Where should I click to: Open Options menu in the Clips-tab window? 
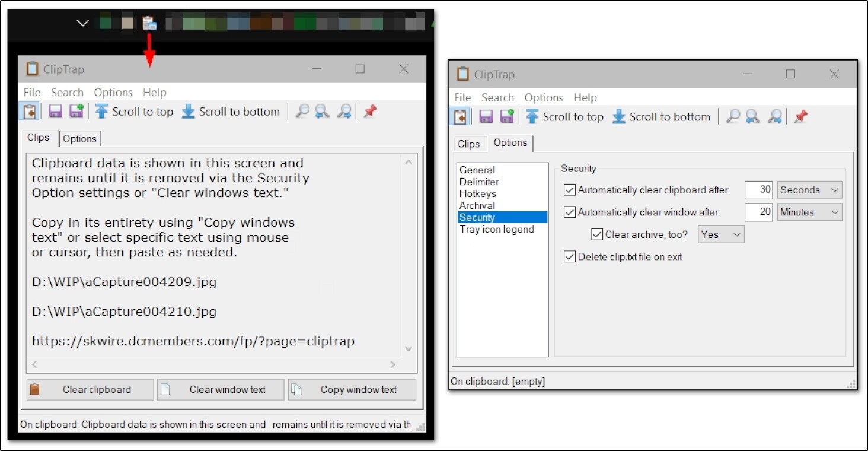(113, 93)
